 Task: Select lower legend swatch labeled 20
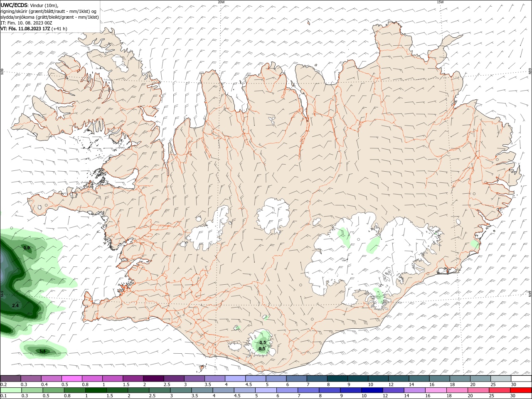478,390
